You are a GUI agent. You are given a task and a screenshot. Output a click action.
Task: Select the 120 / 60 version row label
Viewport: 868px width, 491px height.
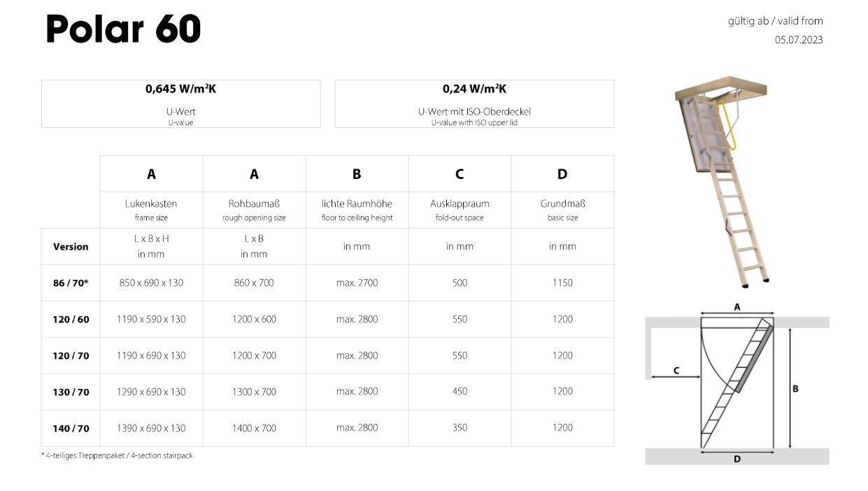point(71,320)
